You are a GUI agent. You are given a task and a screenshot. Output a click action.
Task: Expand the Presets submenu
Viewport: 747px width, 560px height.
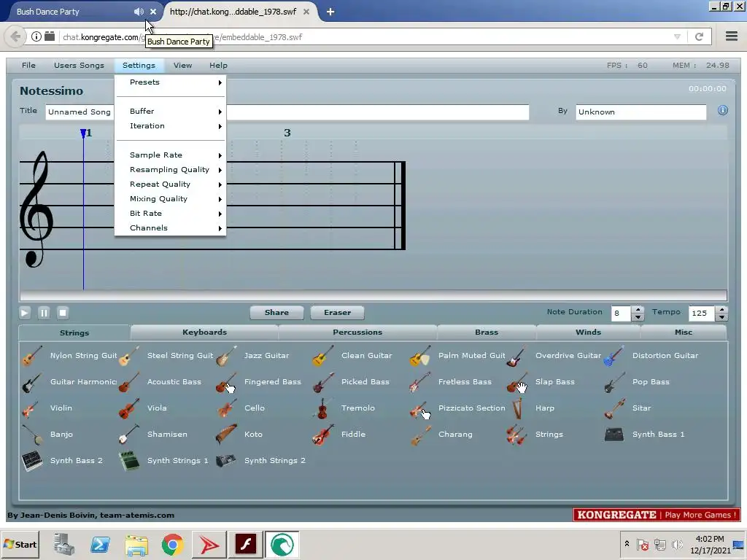(170, 82)
